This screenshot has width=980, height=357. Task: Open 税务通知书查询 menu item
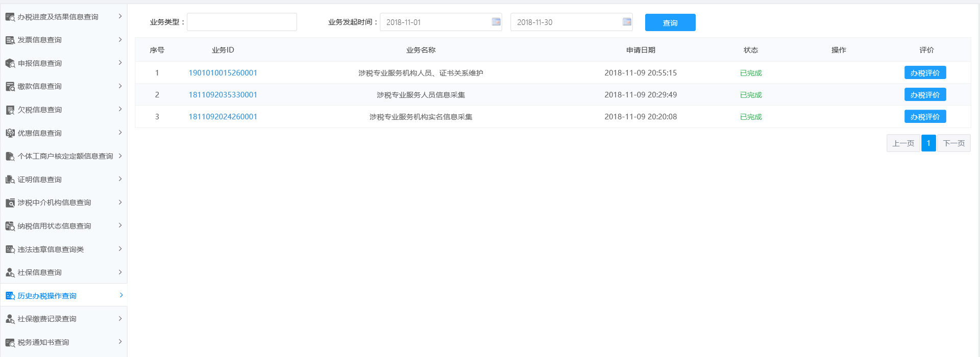pos(43,342)
